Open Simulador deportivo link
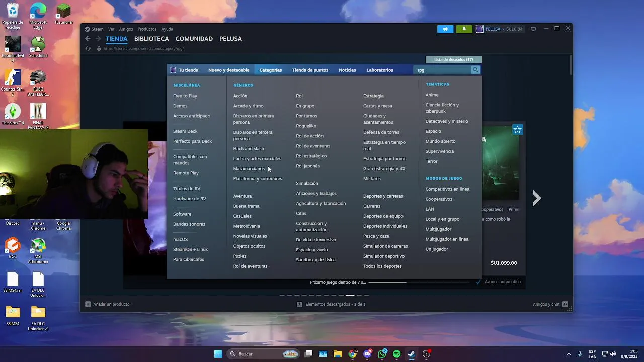This screenshot has height=362, width=644. (x=384, y=256)
